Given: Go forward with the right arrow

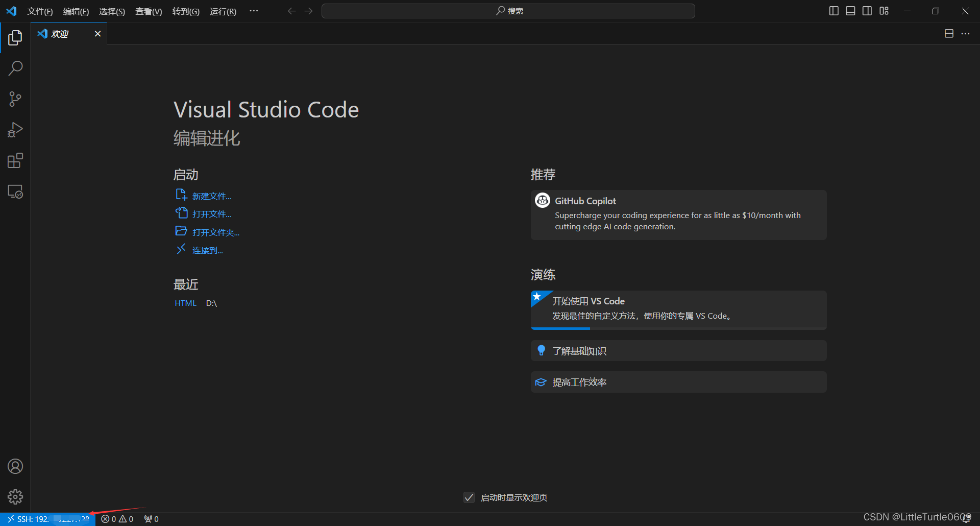Looking at the screenshot, I should tap(308, 11).
